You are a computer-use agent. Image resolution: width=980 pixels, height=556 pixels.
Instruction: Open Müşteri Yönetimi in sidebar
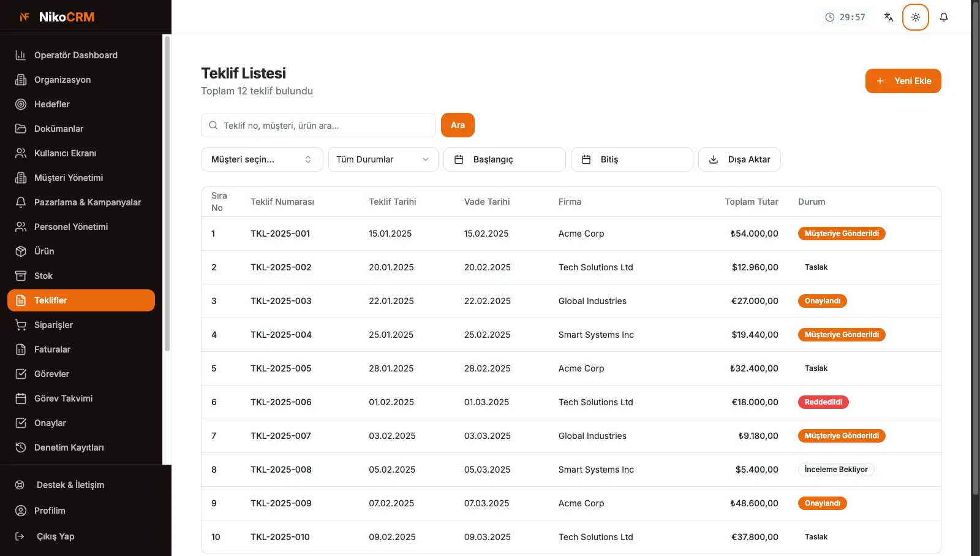click(x=81, y=178)
